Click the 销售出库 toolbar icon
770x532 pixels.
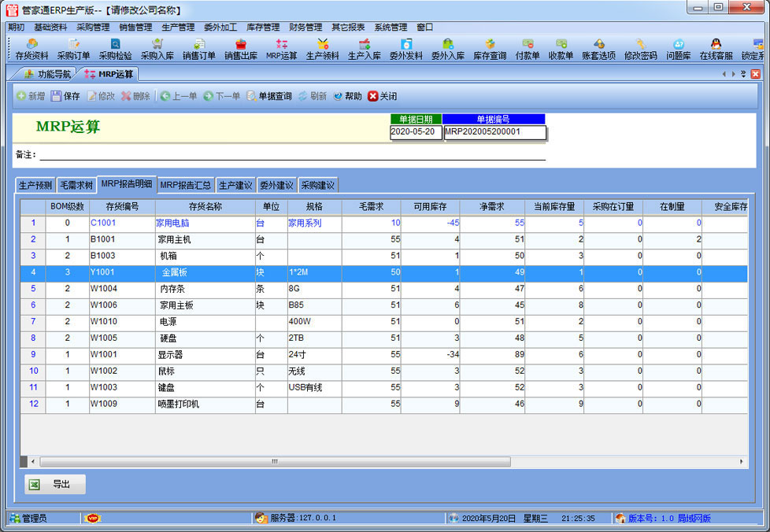[240, 49]
